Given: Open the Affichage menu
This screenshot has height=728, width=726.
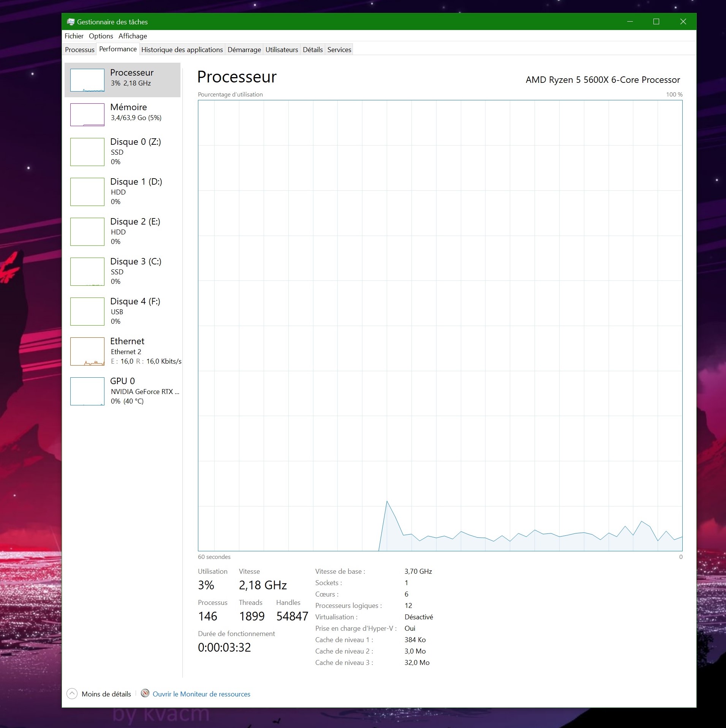Looking at the screenshot, I should (x=133, y=36).
